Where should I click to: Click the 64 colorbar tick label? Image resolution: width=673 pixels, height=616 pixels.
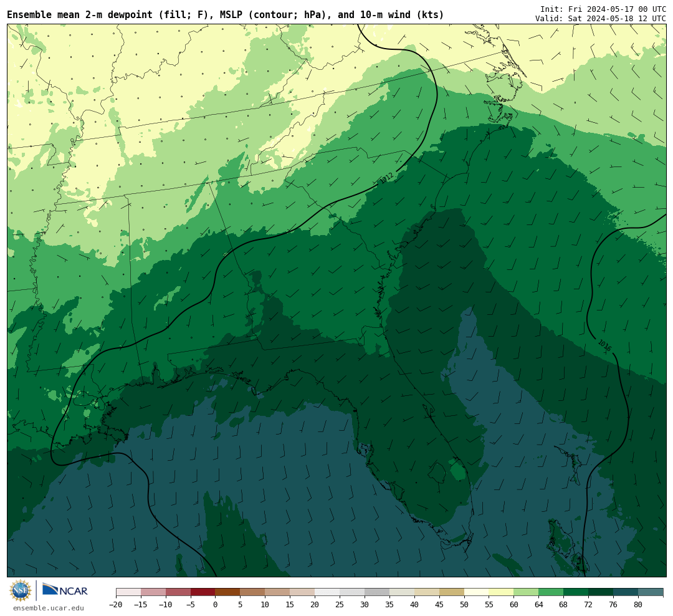coord(538,604)
